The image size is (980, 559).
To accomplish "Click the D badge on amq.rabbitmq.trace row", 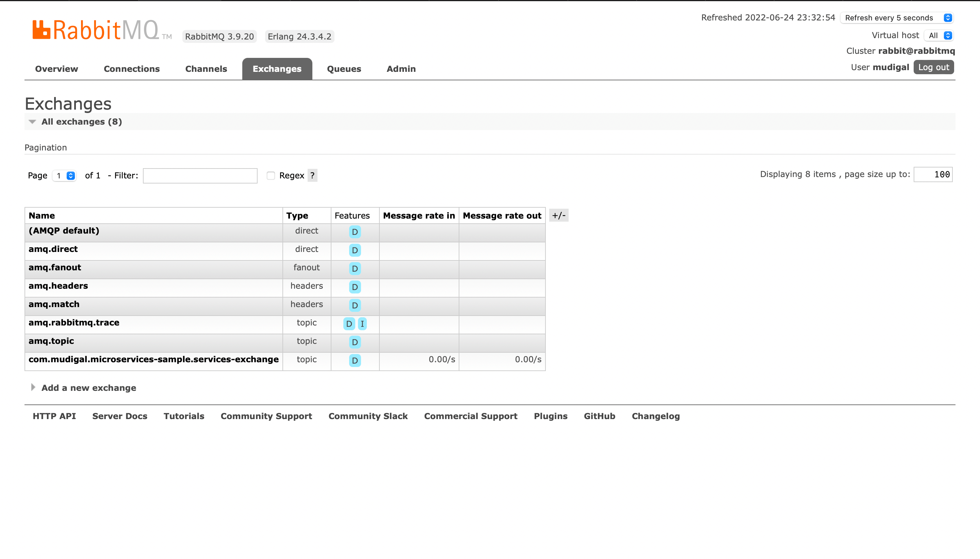I will 349,324.
